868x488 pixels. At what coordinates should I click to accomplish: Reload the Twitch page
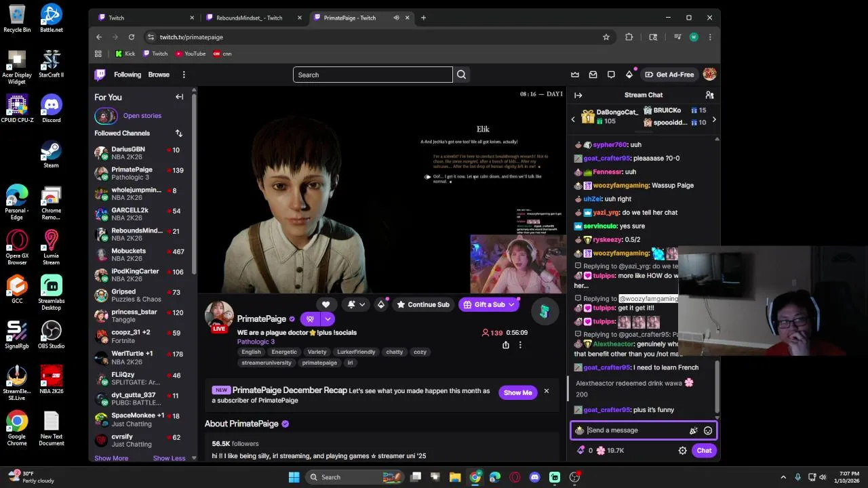(x=132, y=37)
